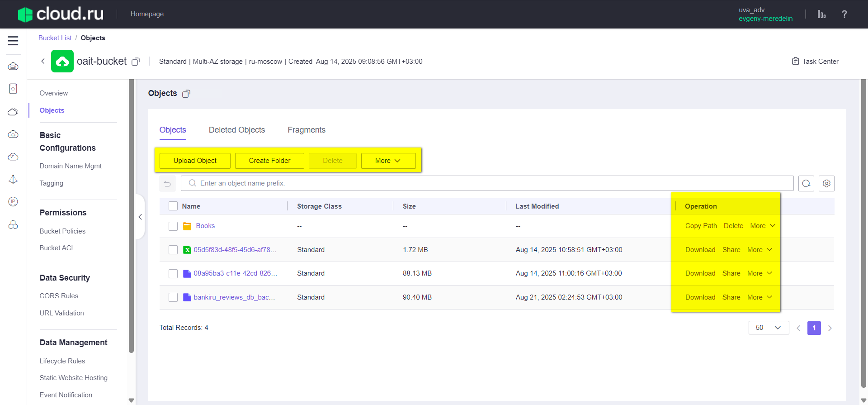Switch to the Deleted Objects tab

(x=237, y=130)
